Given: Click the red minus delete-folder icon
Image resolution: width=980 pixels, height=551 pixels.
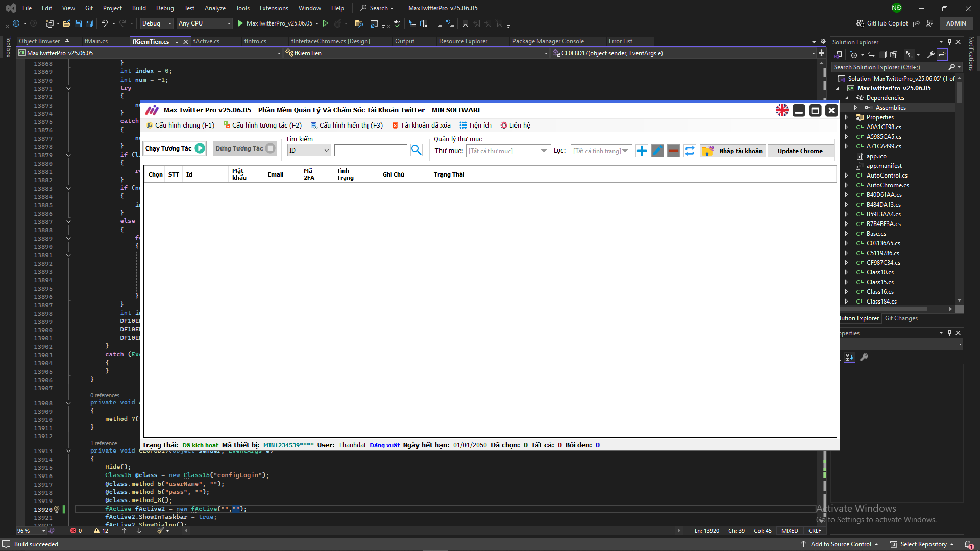Looking at the screenshot, I should (673, 151).
